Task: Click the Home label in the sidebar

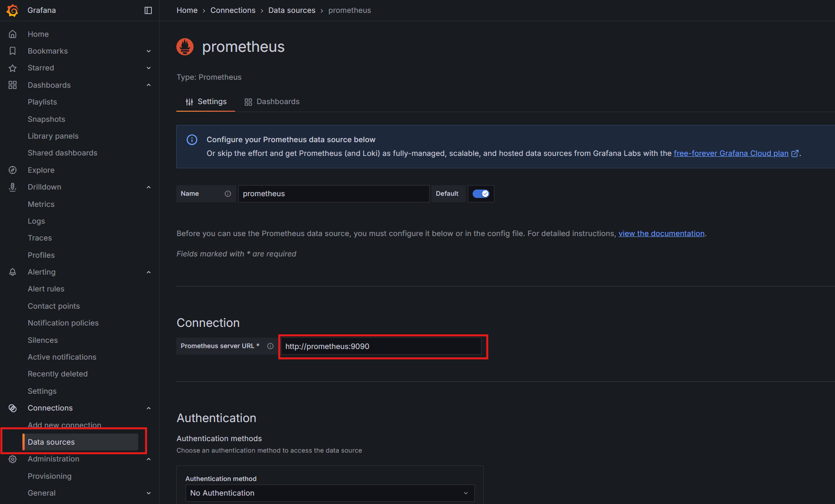Action: (38, 34)
